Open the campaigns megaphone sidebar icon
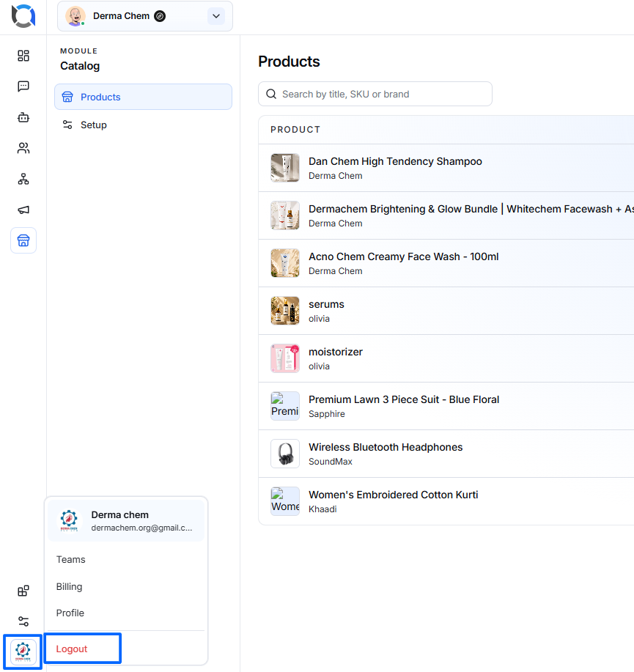 pyautogui.click(x=23, y=210)
